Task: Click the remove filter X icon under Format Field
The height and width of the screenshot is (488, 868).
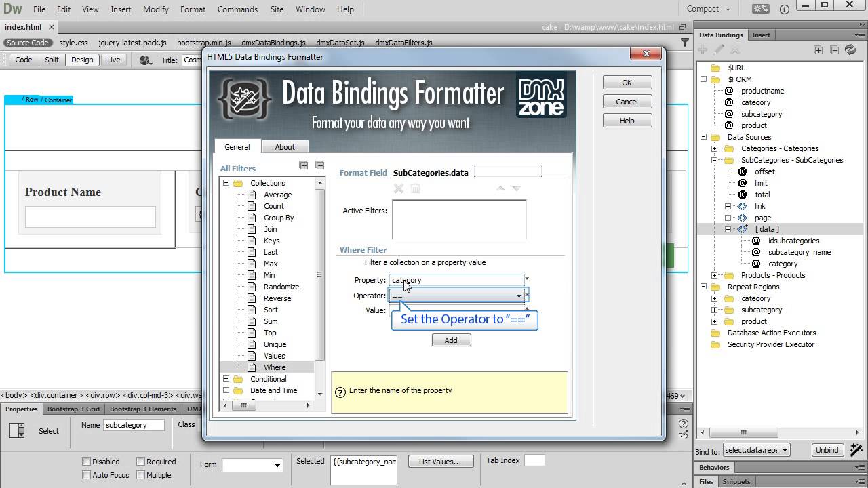Action: (399, 188)
